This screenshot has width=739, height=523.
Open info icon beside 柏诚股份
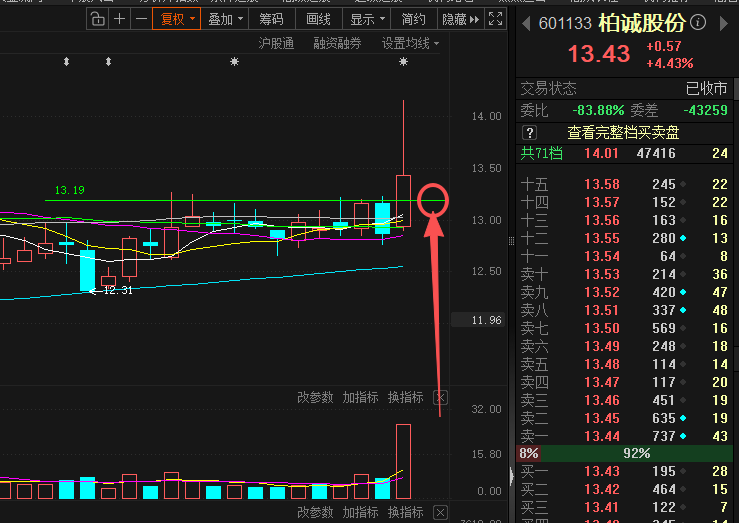(698, 22)
